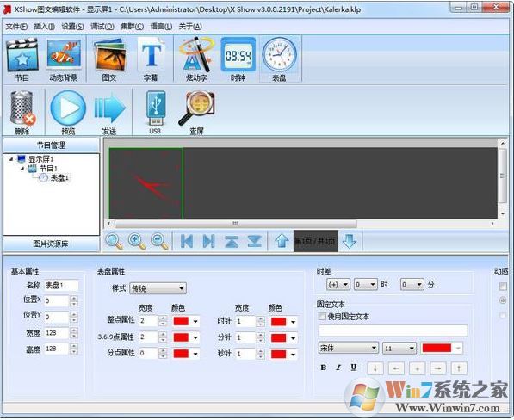This screenshot has width=514, height=420.
Task: Click the 时针 hour hand color swatch
Action: click(278, 322)
